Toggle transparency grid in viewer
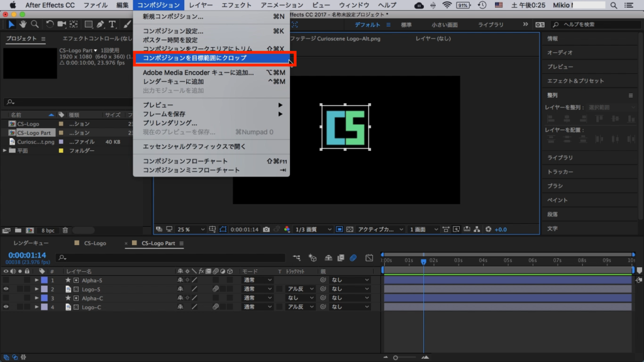644x362 pixels. (x=350, y=229)
